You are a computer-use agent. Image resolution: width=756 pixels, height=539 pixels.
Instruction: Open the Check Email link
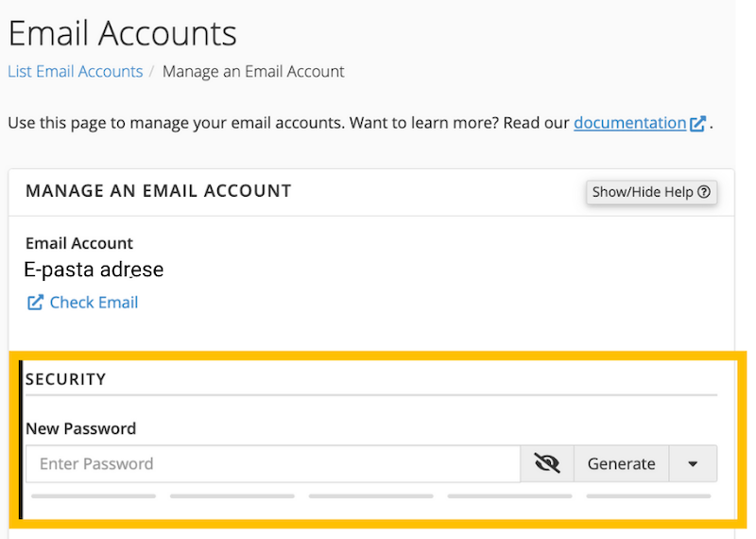[94, 303]
